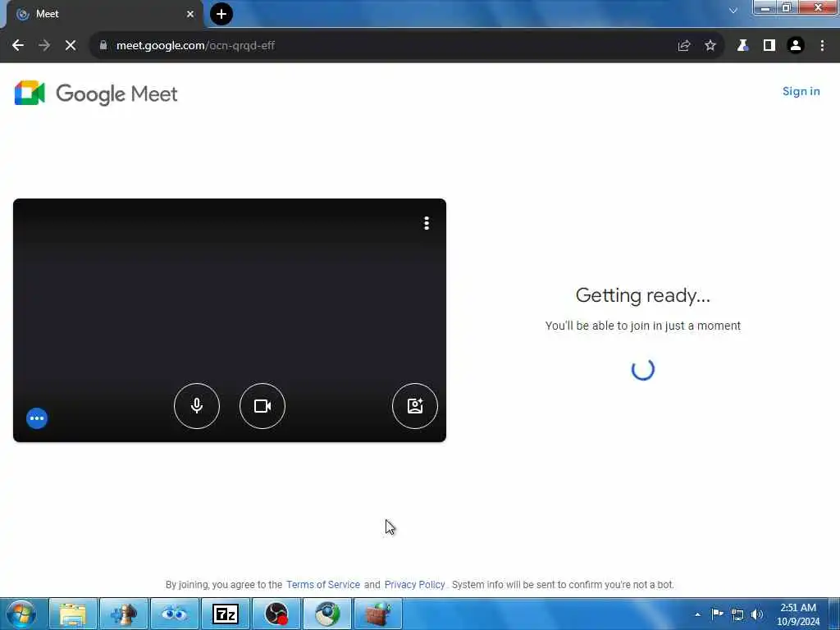Stop loading the page
The width and height of the screenshot is (840, 630).
[71, 46]
